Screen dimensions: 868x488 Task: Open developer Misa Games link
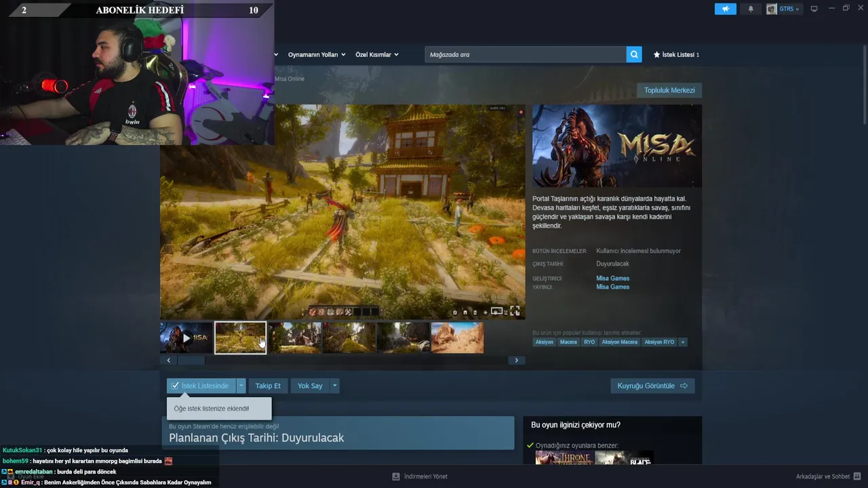612,278
